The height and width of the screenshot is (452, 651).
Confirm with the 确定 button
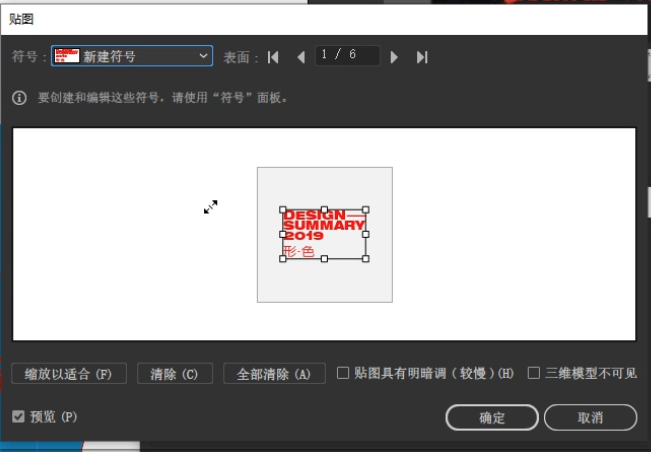click(x=492, y=417)
